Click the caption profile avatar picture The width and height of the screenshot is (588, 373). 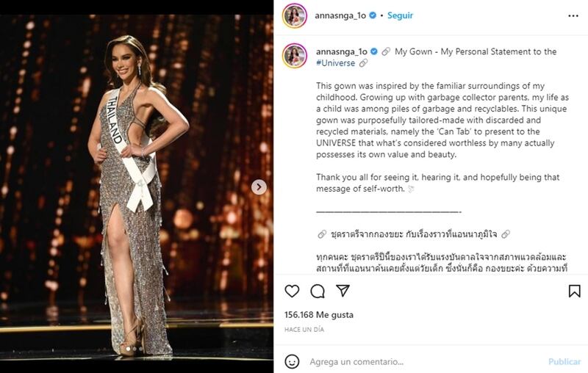(295, 55)
